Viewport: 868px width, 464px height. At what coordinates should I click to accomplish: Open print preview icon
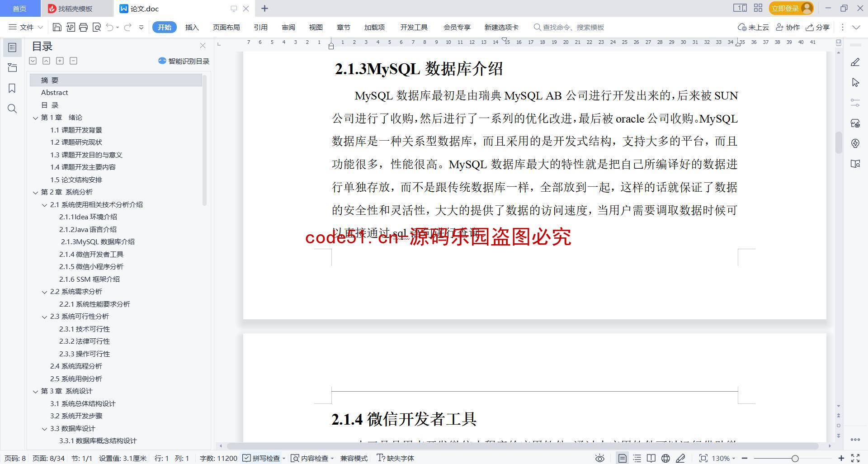(96, 27)
